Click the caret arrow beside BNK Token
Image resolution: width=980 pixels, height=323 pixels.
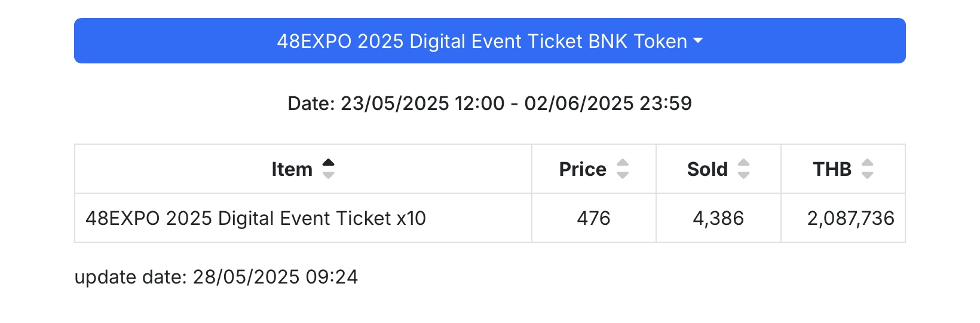pos(698,41)
